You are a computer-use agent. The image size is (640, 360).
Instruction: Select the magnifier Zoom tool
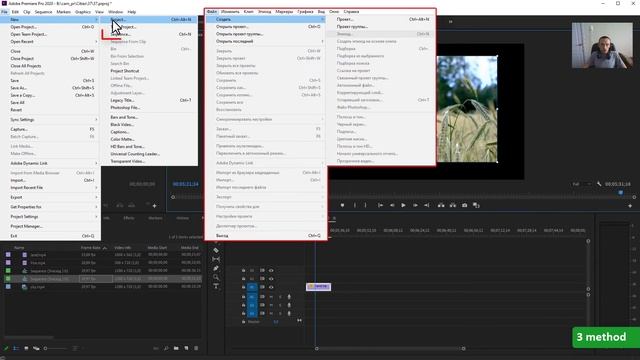(216, 277)
